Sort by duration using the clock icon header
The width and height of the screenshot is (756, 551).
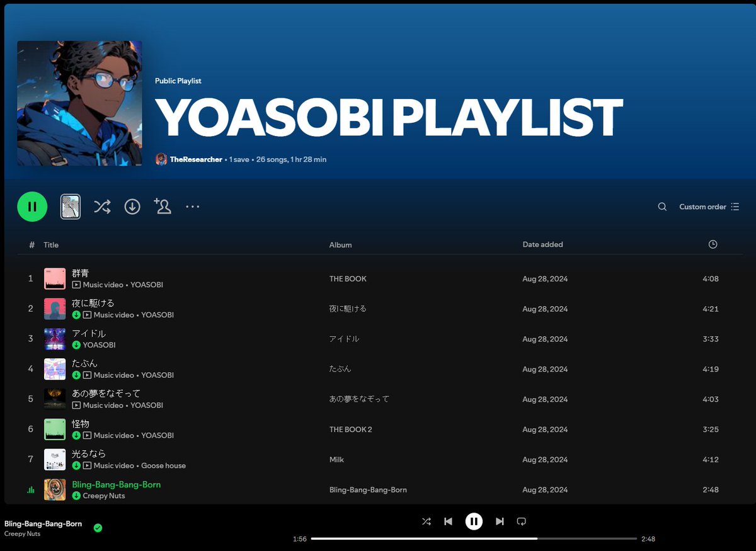coord(713,244)
